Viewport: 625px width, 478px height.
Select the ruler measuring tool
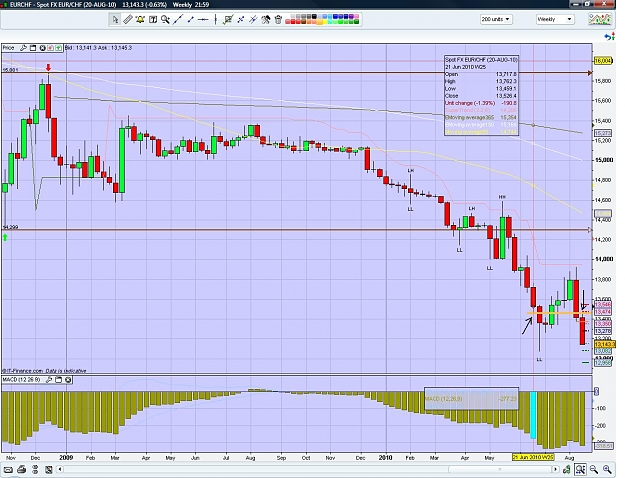[128, 19]
